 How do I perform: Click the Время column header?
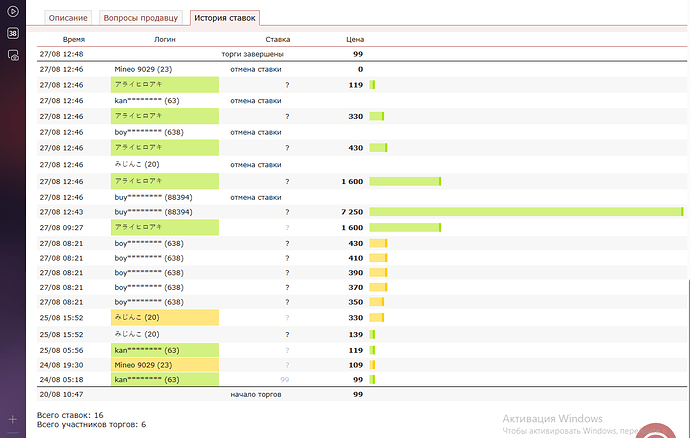[73, 39]
